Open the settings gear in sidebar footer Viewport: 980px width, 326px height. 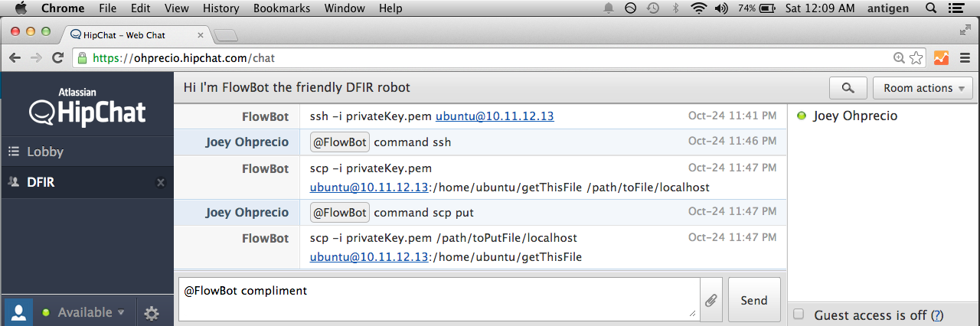(152, 312)
